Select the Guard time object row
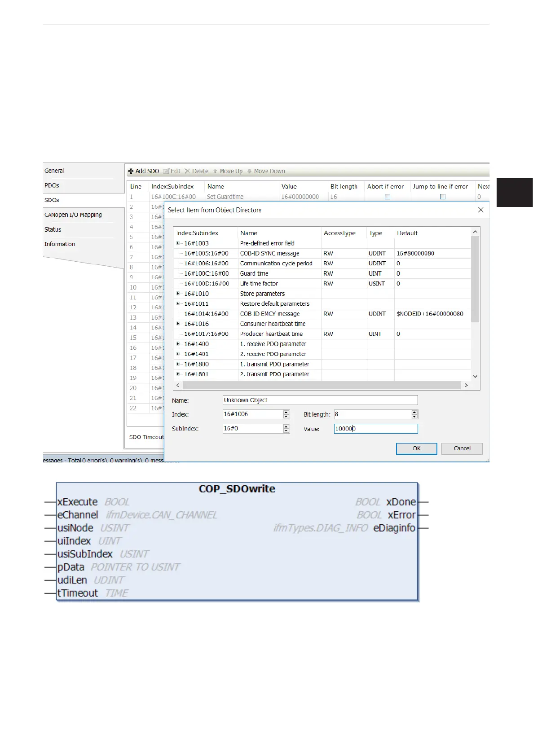Viewport: 533px width, 756px height. (322, 273)
